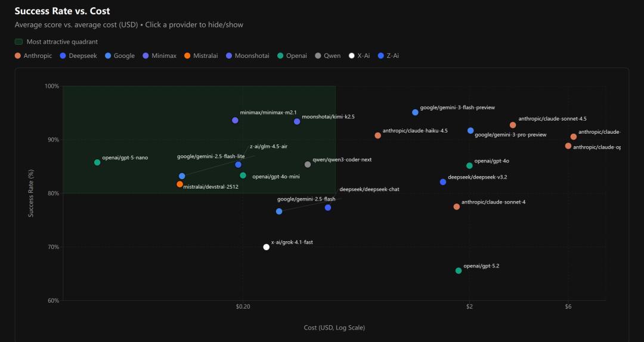The width and height of the screenshot is (644, 342).
Task: Click the openai/gpt-5-nano data point
Action: pyautogui.click(x=97, y=162)
